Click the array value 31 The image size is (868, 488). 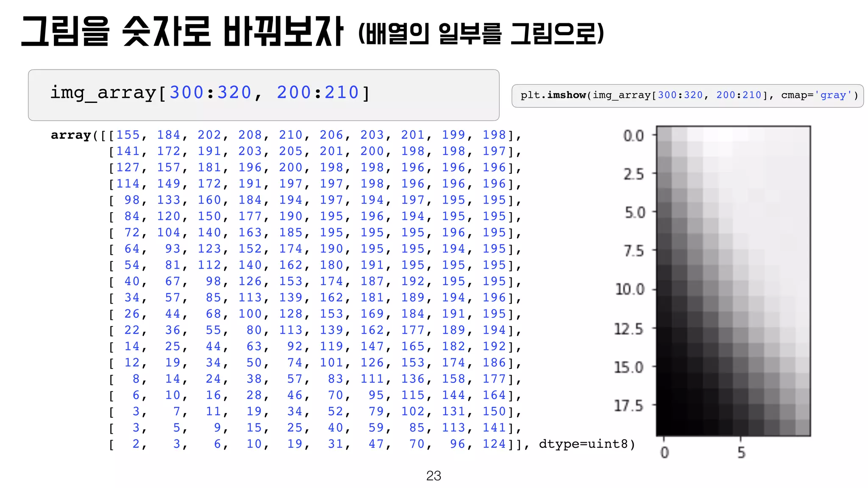335,444
